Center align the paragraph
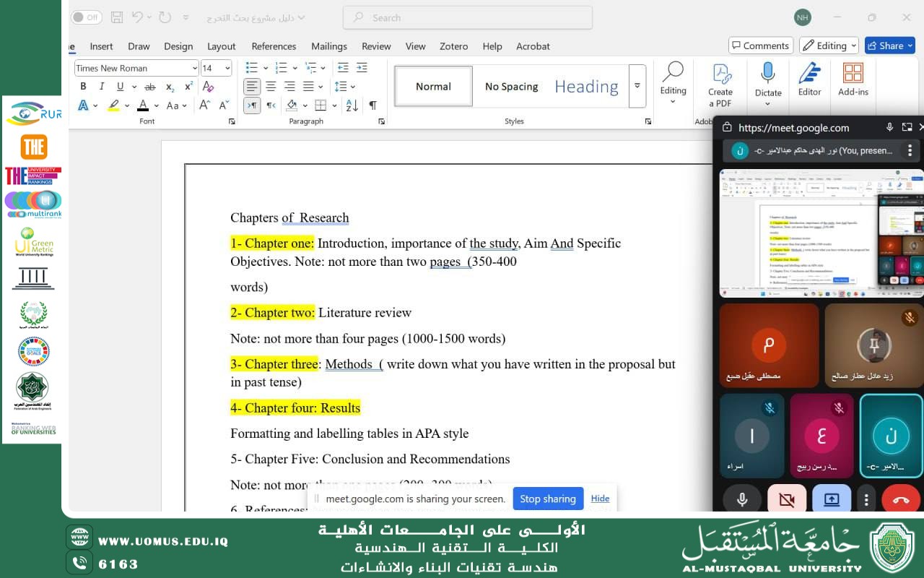924x578 pixels. [271, 87]
